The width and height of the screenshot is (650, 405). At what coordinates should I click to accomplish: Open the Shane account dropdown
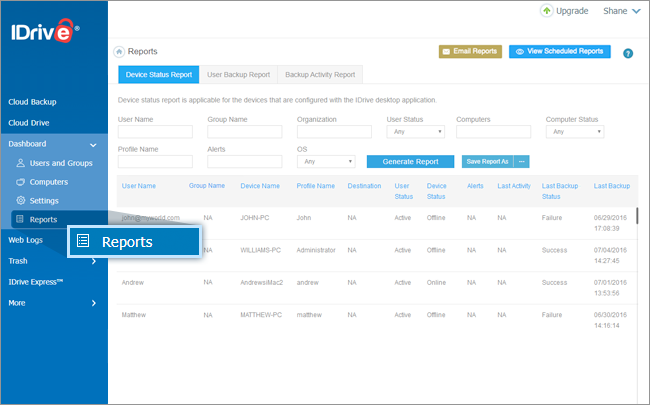[x=622, y=11]
